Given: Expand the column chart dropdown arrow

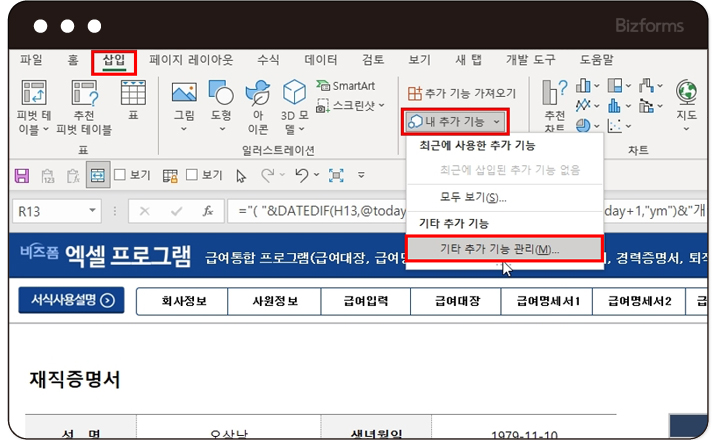Looking at the screenshot, I should (596, 86).
